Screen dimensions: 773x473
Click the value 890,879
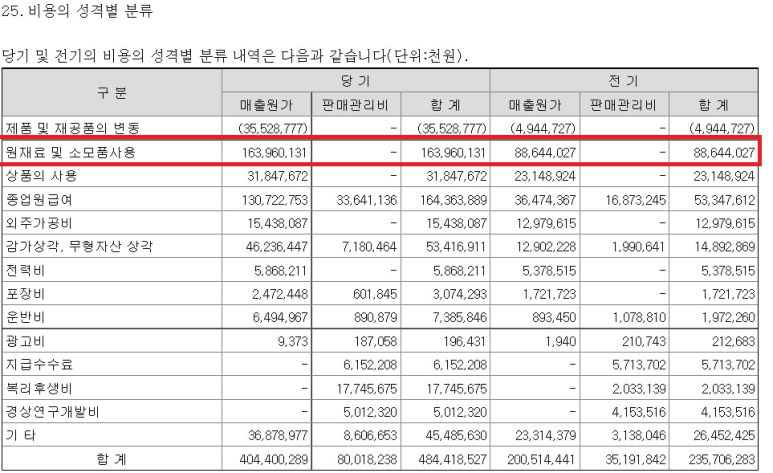pos(376,317)
